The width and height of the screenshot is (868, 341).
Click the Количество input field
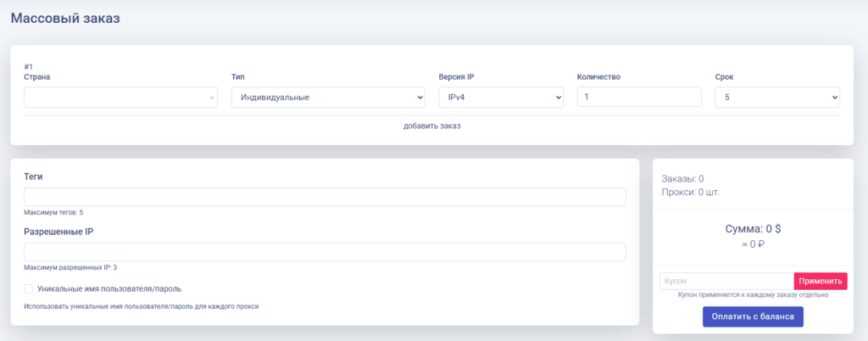639,98
